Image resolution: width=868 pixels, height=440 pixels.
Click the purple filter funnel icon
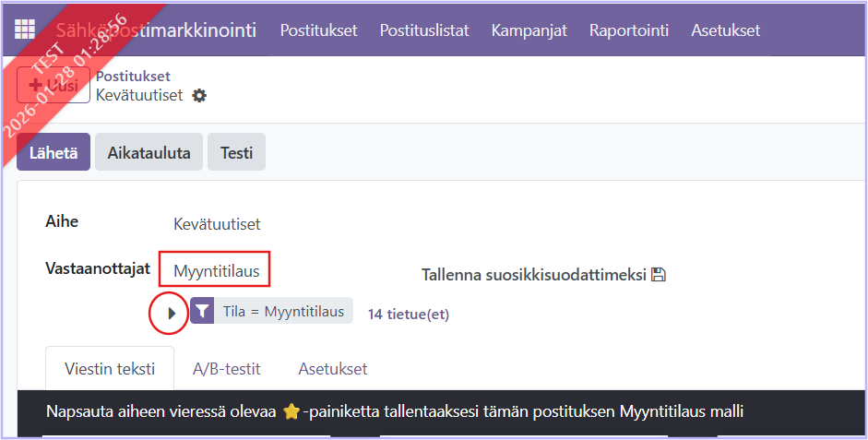202,312
